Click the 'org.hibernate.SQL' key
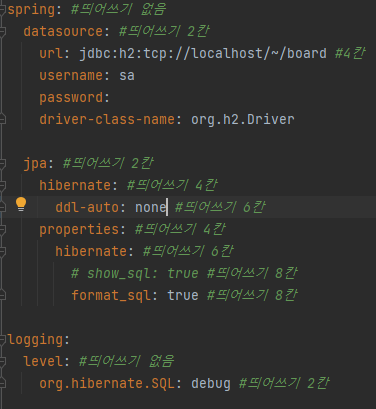Screen dimensions: 376x409 click(x=107, y=384)
